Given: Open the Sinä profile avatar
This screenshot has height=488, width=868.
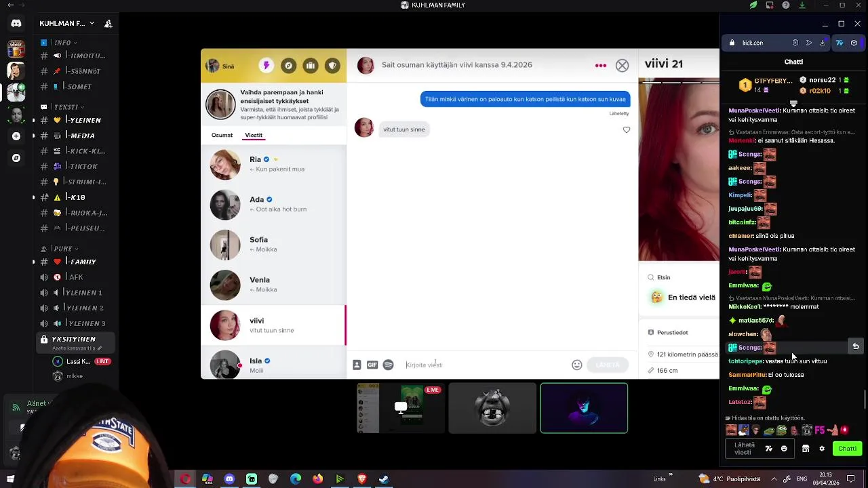Looking at the screenshot, I should [x=213, y=66].
